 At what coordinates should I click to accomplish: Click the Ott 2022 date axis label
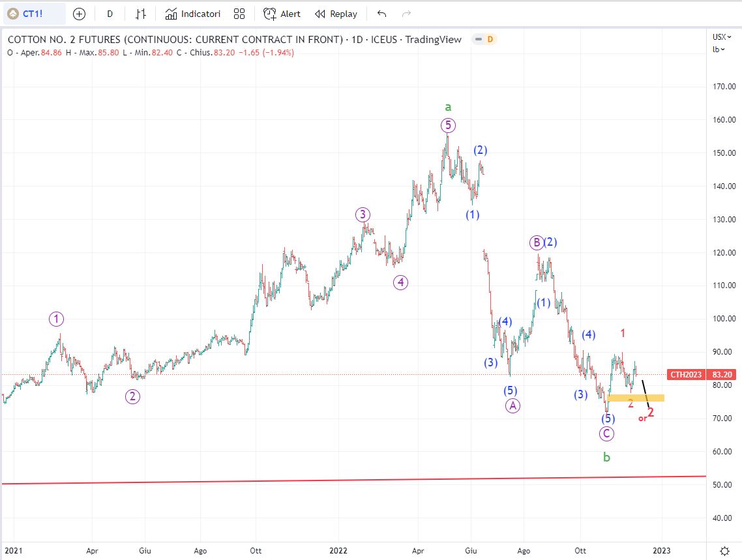coord(580,550)
